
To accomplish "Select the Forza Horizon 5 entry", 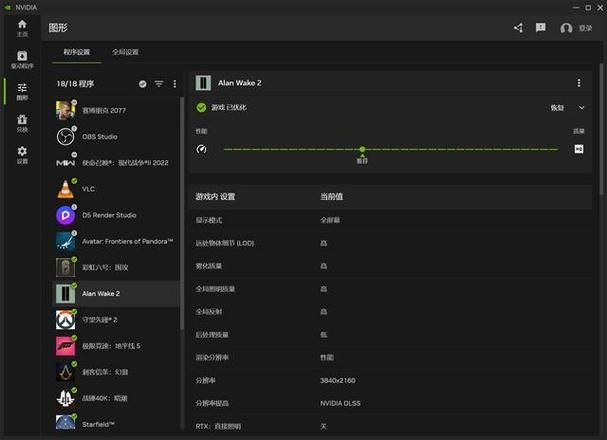I will [x=116, y=346].
